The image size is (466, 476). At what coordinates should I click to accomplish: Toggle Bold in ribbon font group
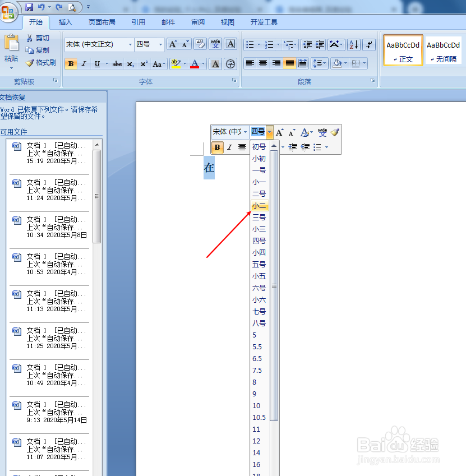pyautogui.click(x=71, y=64)
